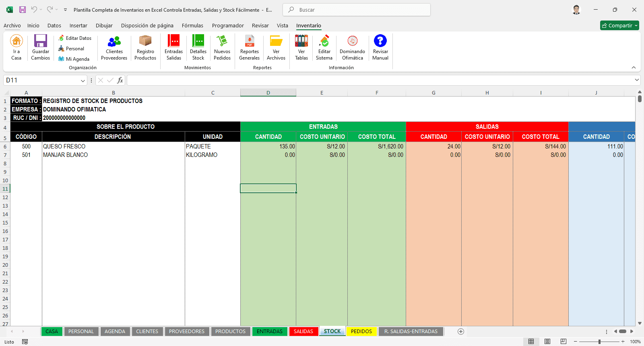Click the Buscar search box

[357, 10]
